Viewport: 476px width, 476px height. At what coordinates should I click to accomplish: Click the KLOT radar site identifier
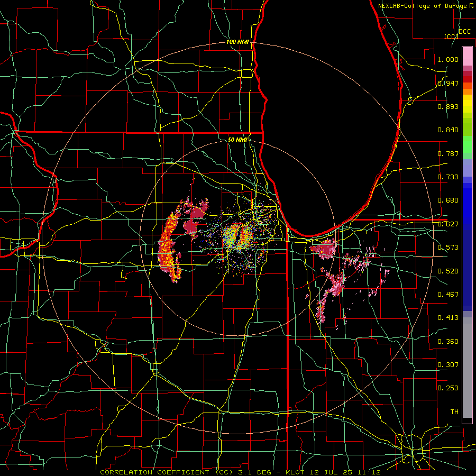(x=296, y=472)
